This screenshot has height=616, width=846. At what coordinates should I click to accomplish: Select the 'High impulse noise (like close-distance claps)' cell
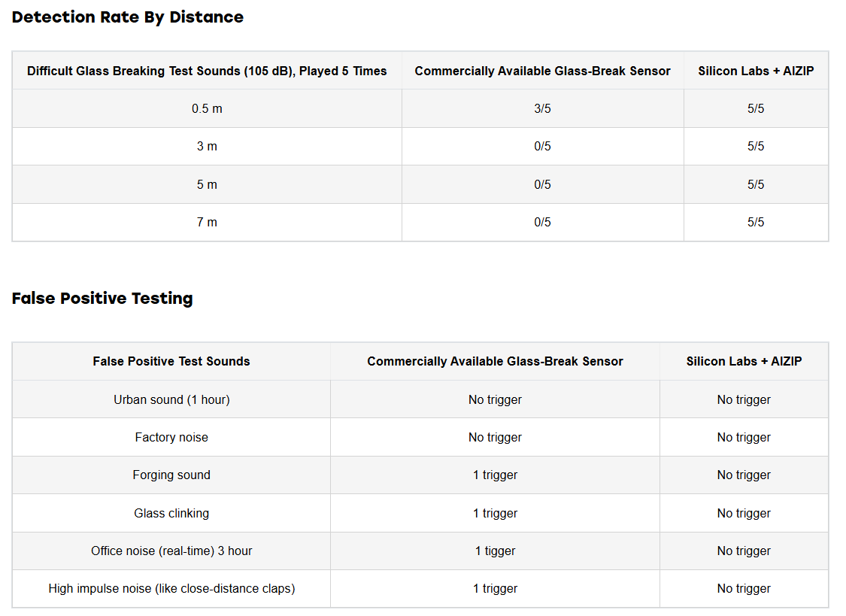[171, 589]
